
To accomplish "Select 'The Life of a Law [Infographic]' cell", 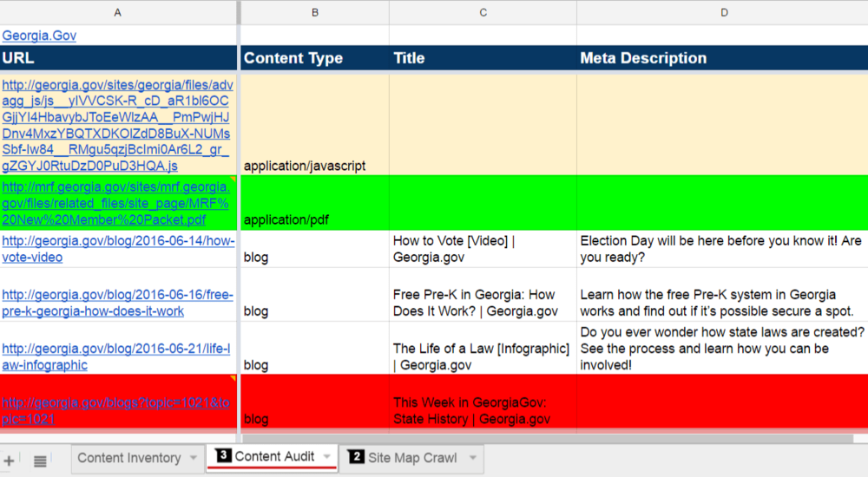I will pos(483,348).
